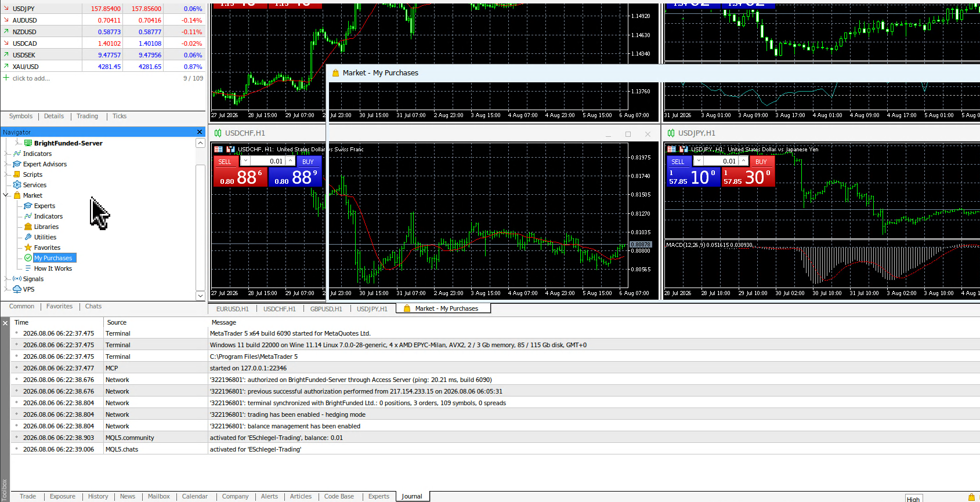Expand the Signals node in Navigator
Viewport: 980px width, 502px height.
(x=6, y=279)
